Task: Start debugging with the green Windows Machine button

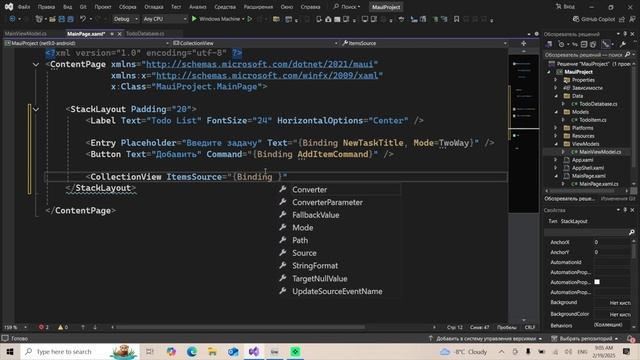Action: point(218,19)
